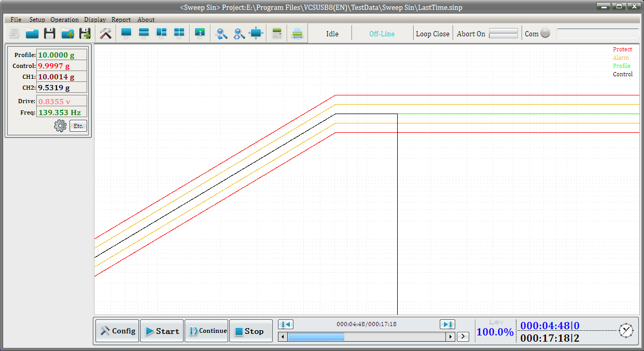This screenshot has width=644, height=351.
Task: Click the printer icon in toolbar
Action: pos(297,34)
